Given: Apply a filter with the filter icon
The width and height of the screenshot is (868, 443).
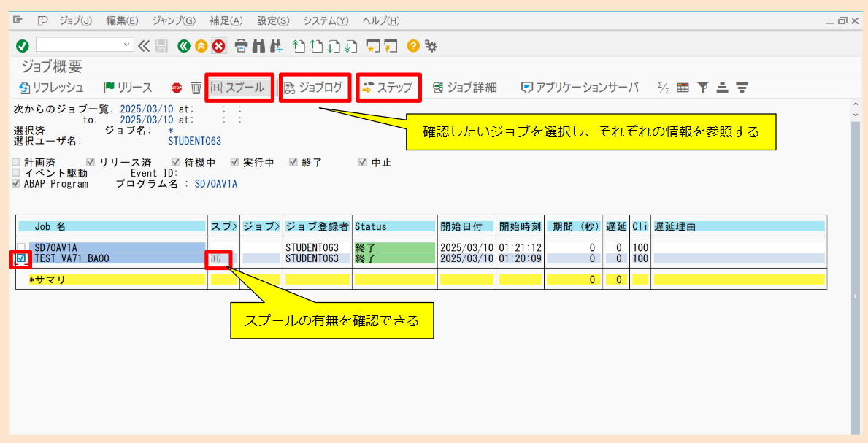Looking at the screenshot, I should tap(703, 88).
